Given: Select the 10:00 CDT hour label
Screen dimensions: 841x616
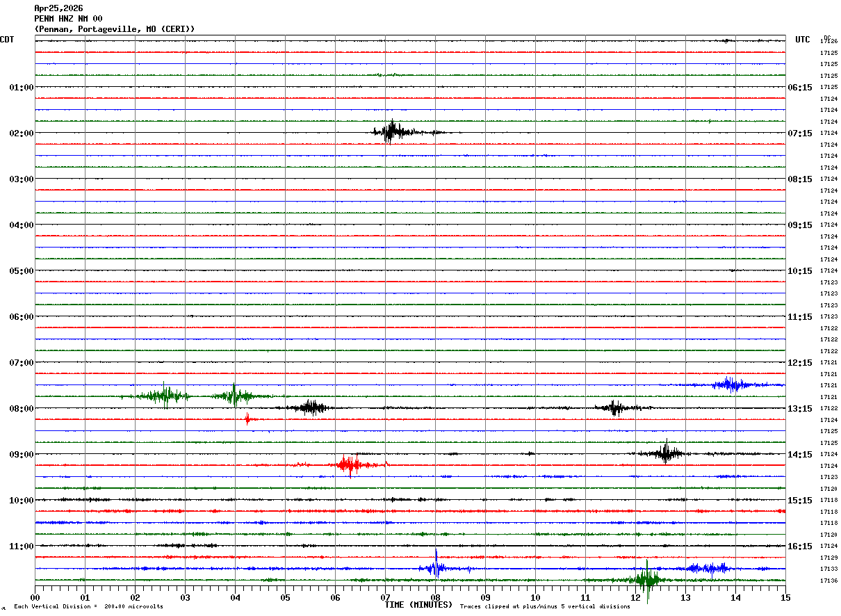Looking at the screenshot, I should [21, 501].
